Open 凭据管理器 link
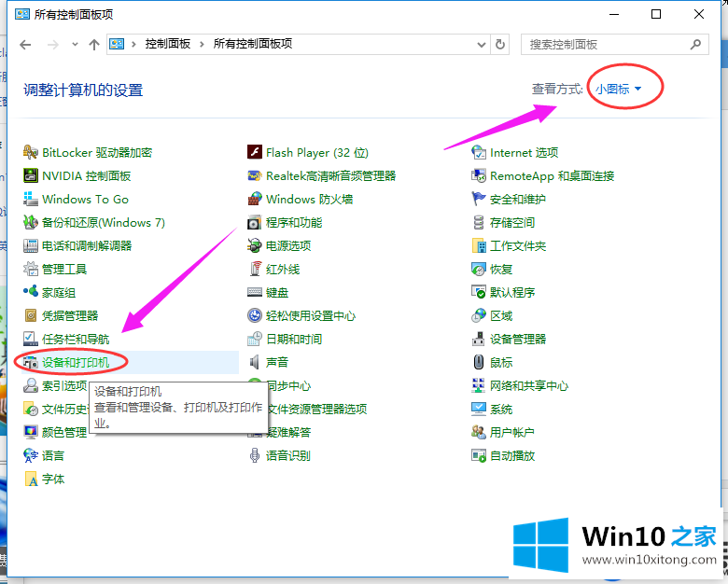Viewport: 728px width, 584px height. 70,315
